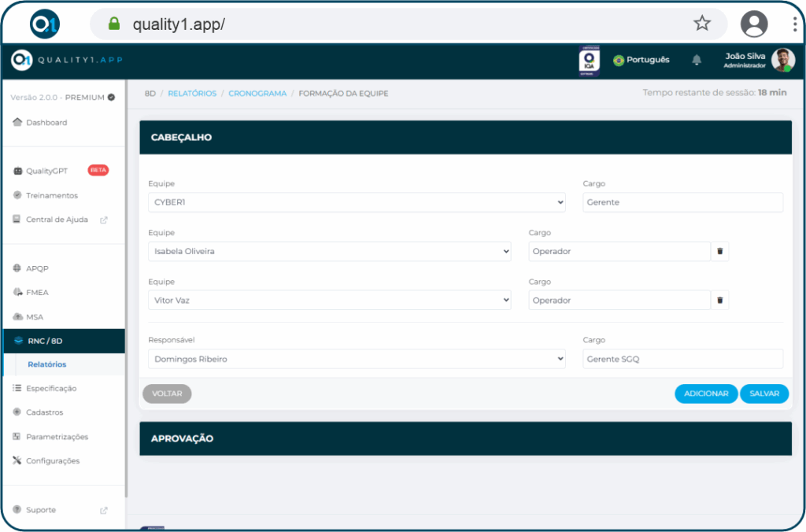Open the FMEA sidebar menu
The height and width of the screenshot is (532, 806).
pos(37,293)
